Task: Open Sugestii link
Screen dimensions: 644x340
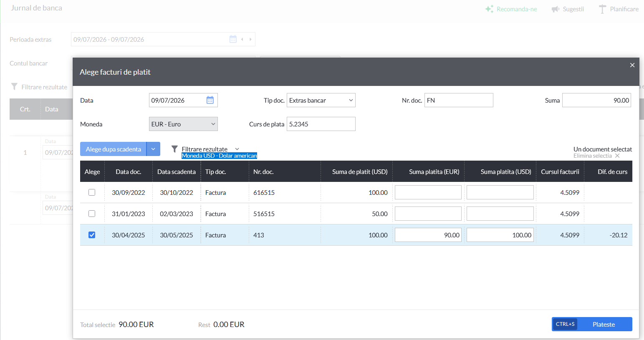Action: 573,9
